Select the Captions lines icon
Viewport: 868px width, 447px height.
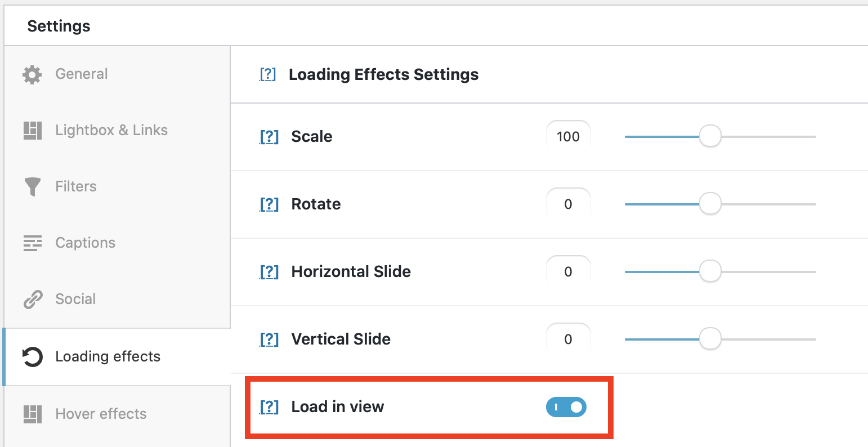32,243
